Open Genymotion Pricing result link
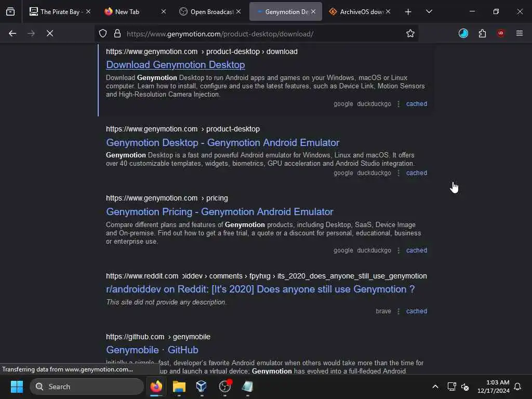This screenshot has height=399, width=532. click(220, 212)
